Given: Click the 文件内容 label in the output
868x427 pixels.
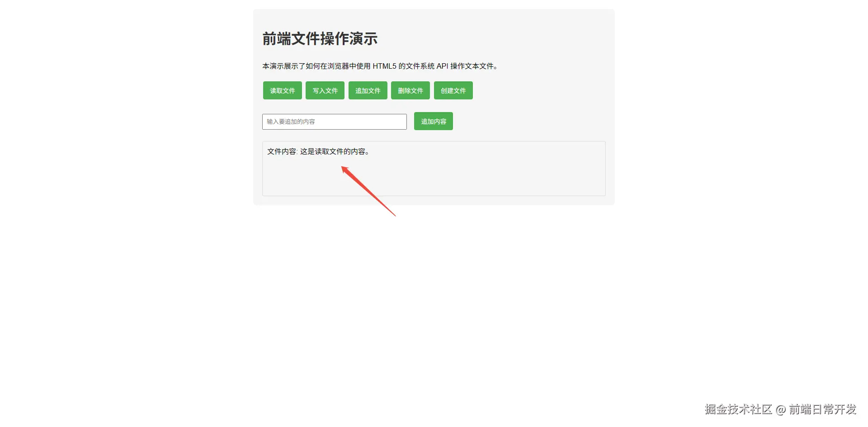Looking at the screenshot, I should (282, 151).
